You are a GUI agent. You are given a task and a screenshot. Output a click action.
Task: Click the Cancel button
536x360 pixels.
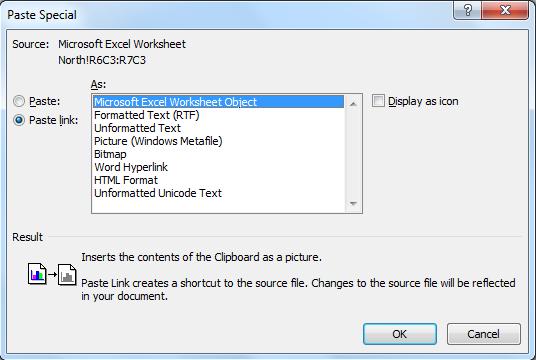484,334
